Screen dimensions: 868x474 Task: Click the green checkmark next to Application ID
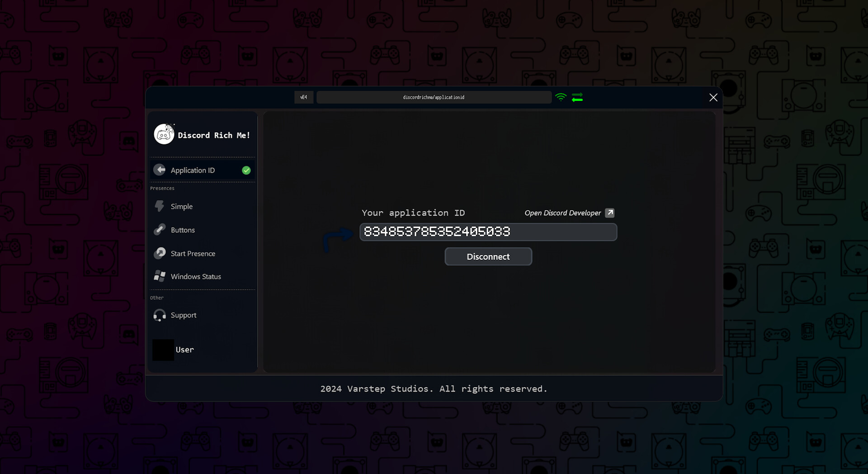246,170
